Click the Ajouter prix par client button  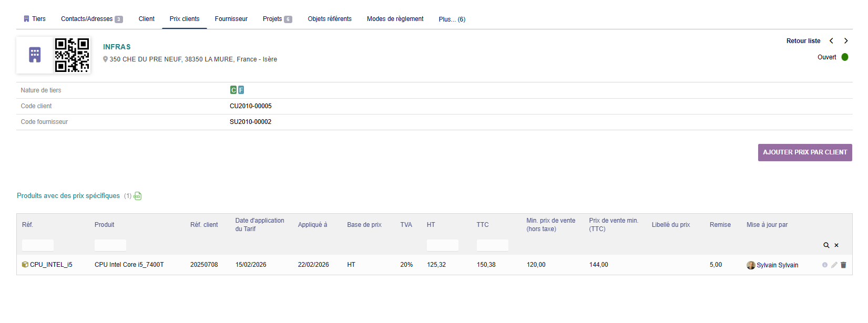pos(804,152)
